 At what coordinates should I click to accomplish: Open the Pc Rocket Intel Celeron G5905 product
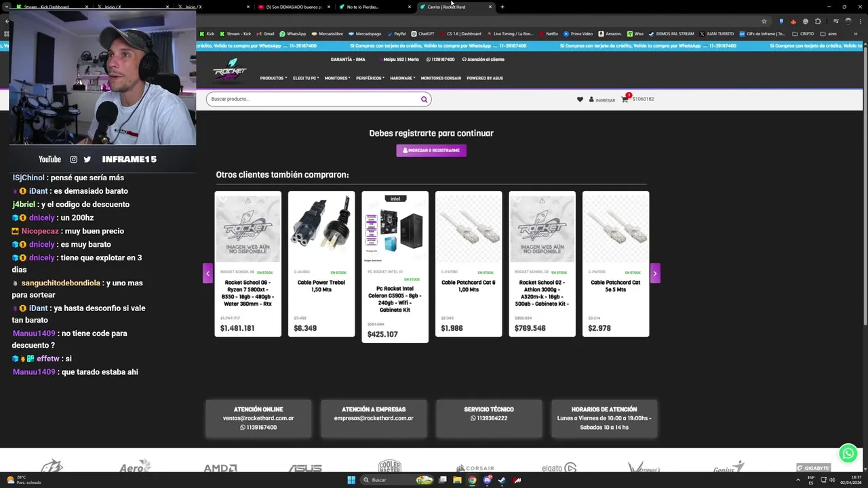[x=395, y=267]
